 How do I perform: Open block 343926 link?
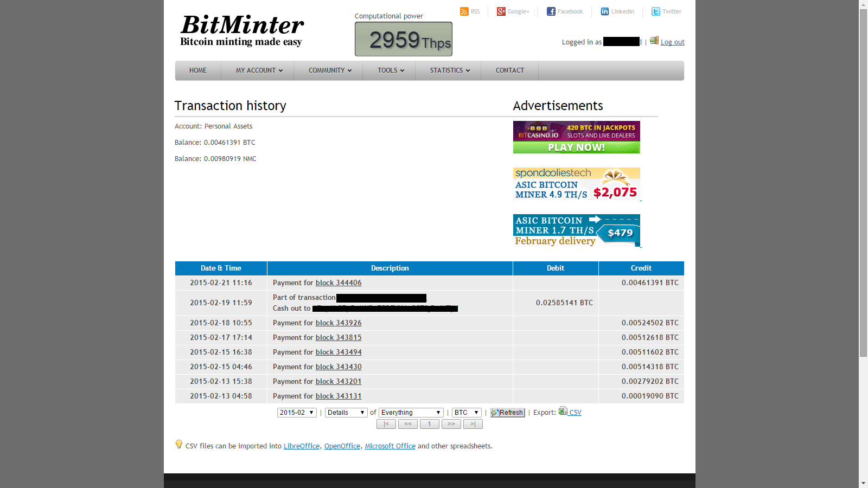[x=339, y=323]
